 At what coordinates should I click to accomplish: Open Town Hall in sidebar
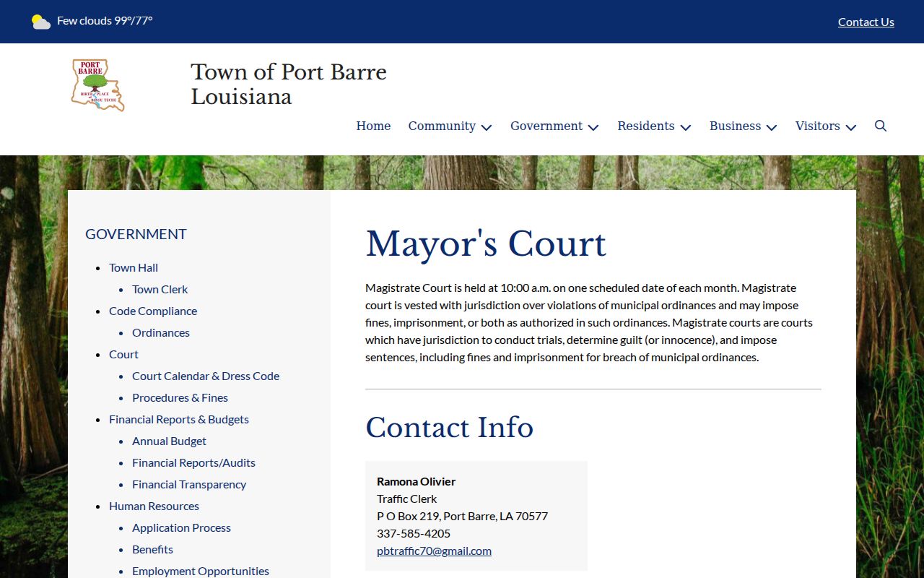(x=134, y=267)
